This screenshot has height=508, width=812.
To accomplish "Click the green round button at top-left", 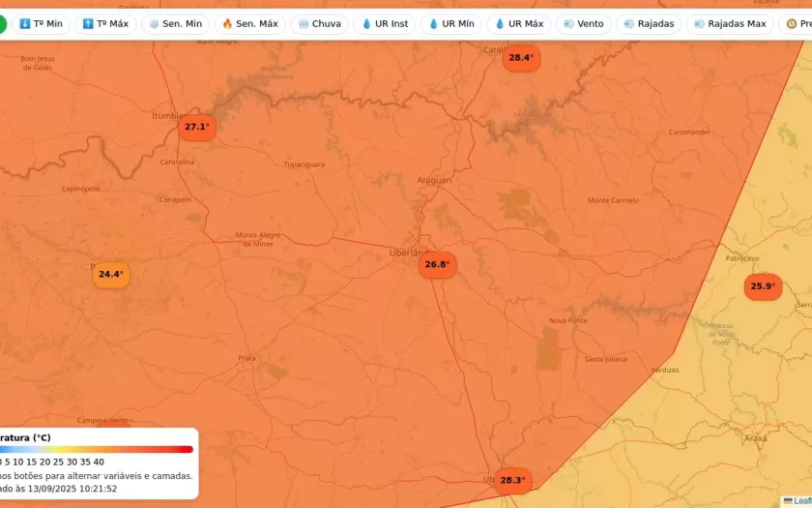I will click(x=1, y=23).
